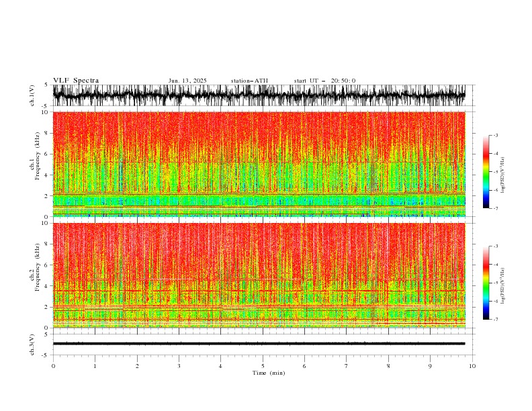Click time axis tick "5"

(x=263, y=366)
